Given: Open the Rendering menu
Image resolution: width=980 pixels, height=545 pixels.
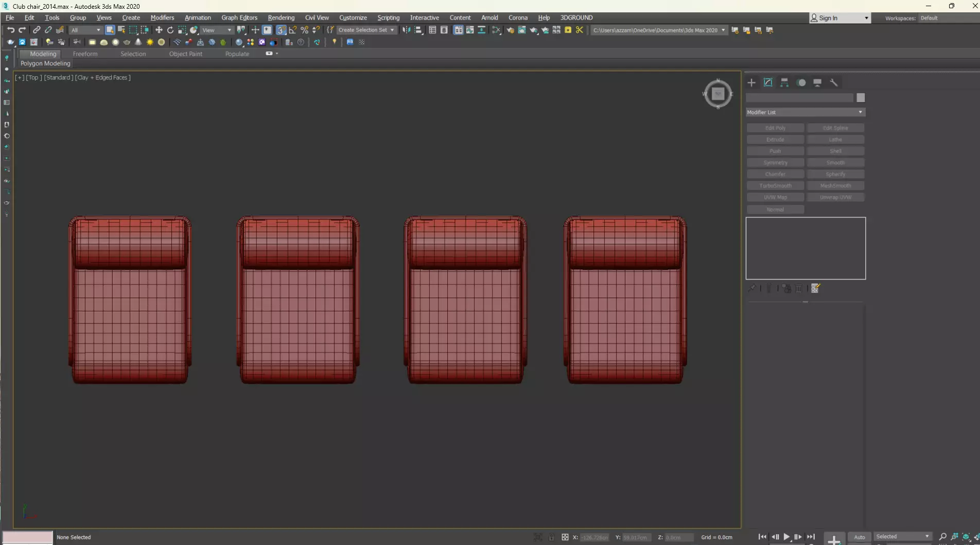Looking at the screenshot, I should tap(281, 18).
